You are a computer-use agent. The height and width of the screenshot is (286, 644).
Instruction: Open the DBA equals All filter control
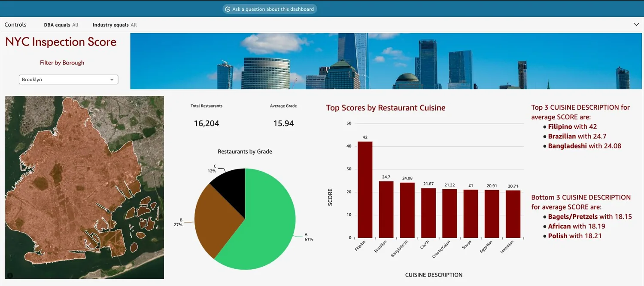point(61,25)
